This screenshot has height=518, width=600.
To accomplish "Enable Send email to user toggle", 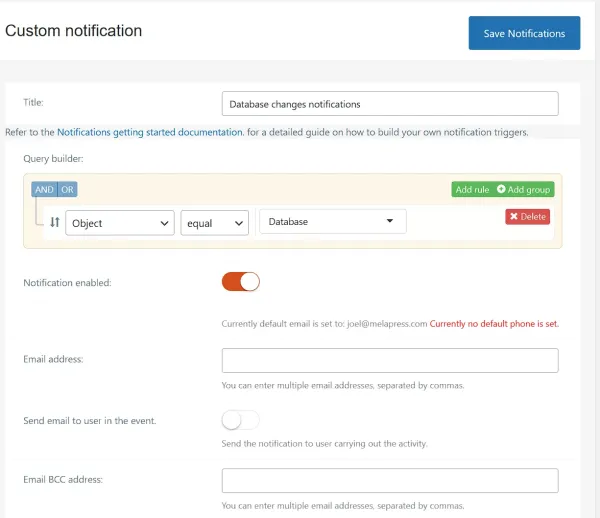I will click(240, 420).
